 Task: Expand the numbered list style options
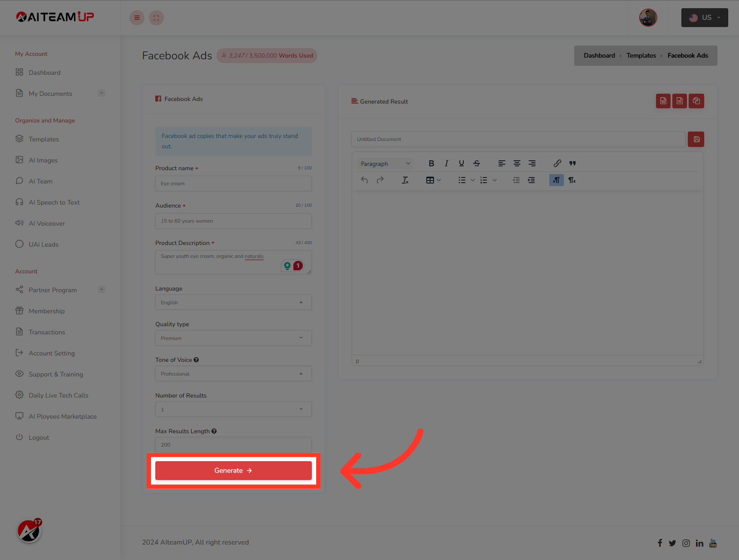coord(495,180)
